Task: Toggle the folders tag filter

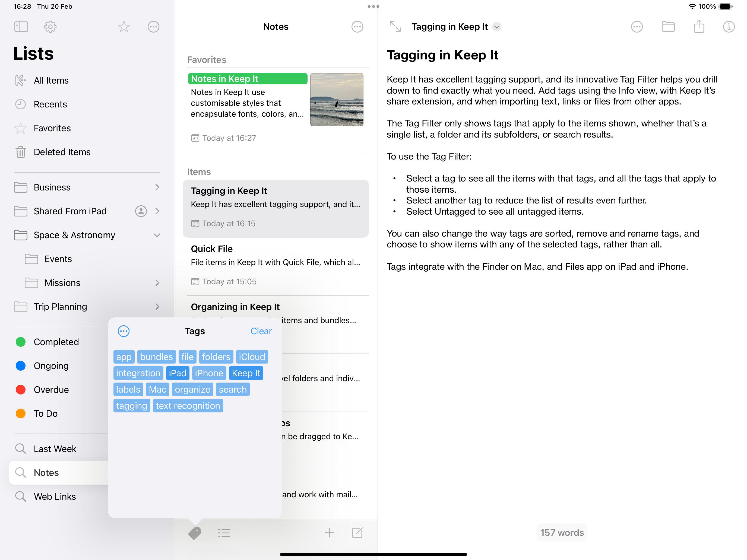Action: point(216,357)
